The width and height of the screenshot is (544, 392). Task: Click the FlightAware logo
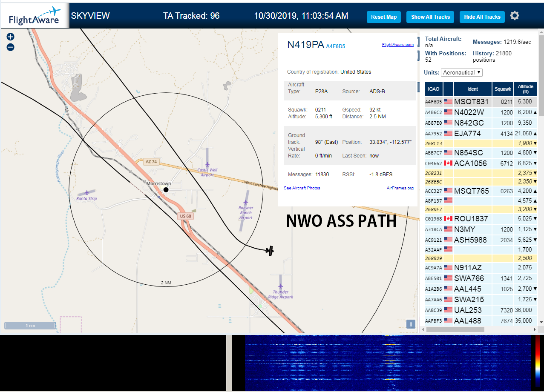click(35, 16)
